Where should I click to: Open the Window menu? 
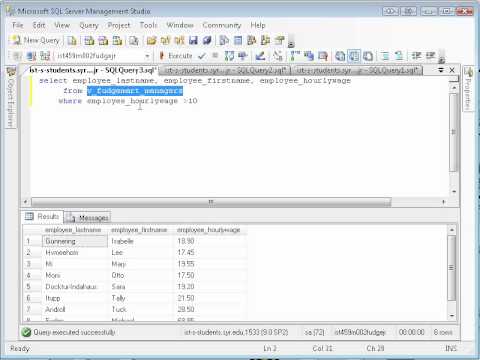pyautogui.click(x=180, y=25)
